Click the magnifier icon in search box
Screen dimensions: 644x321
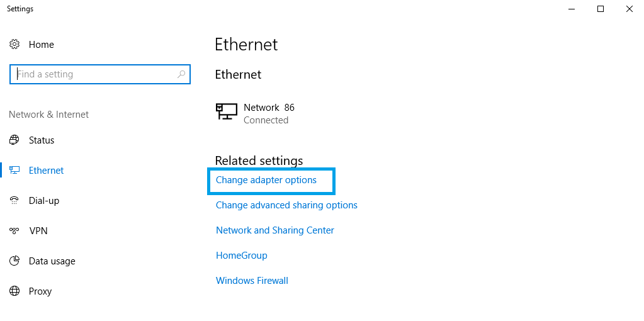(181, 74)
